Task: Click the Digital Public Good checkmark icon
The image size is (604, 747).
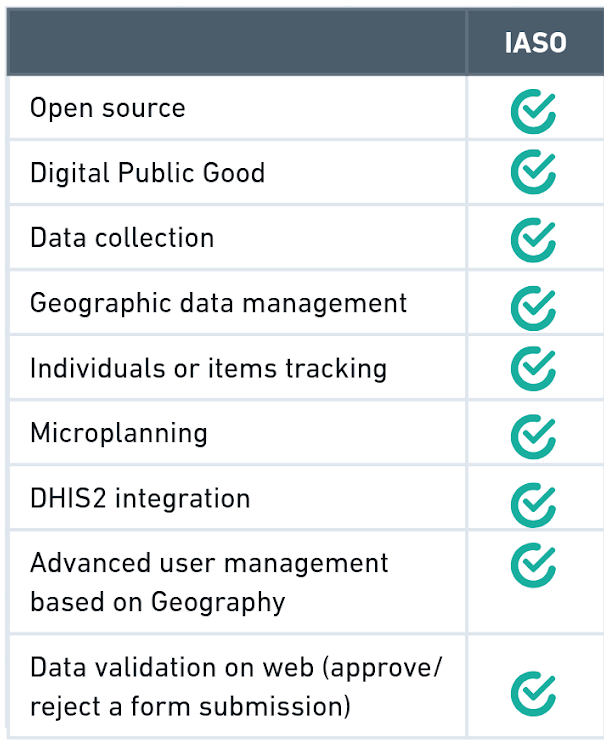Action: click(533, 173)
